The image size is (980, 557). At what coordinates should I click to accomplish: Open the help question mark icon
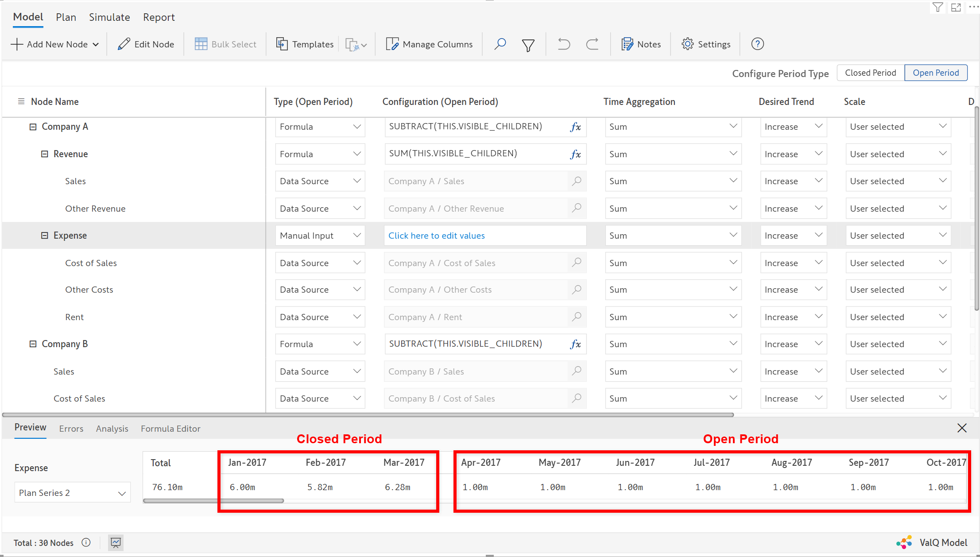[x=757, y=44]
